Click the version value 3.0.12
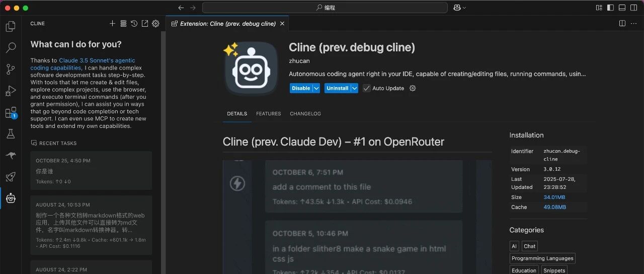This screenshot has height=274, width=644. pyautogui.click(x=552, y=169)
